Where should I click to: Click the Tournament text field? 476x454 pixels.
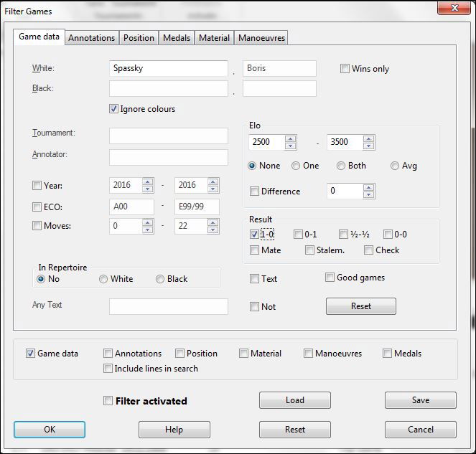pos(168,136)
